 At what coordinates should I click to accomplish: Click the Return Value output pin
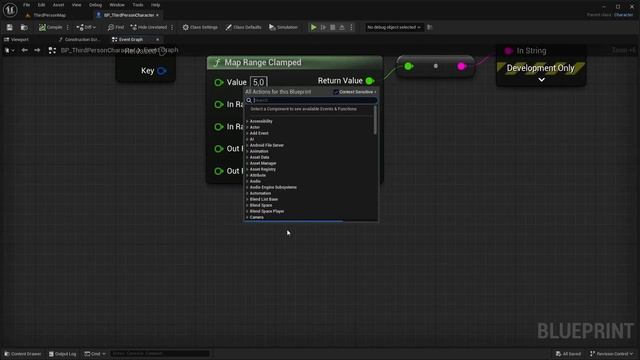[x=370, y=81]
